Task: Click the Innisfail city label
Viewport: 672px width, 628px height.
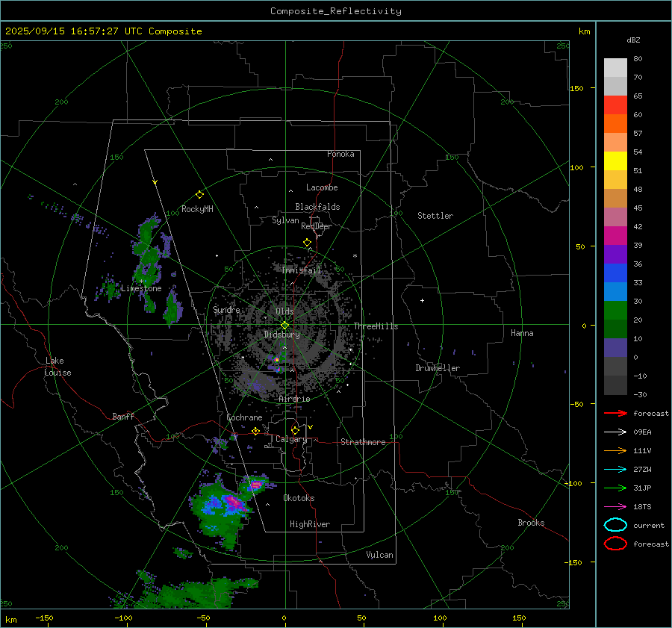Action: pos(301,270)
